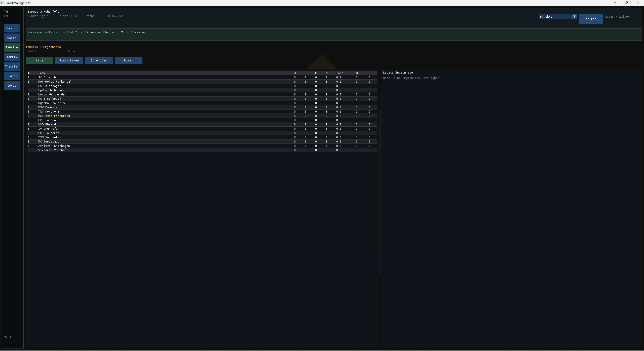Image resolution: width=644 pixels, height=351 pixels.
Task: Click the Team column header
Action: point(42,73)
